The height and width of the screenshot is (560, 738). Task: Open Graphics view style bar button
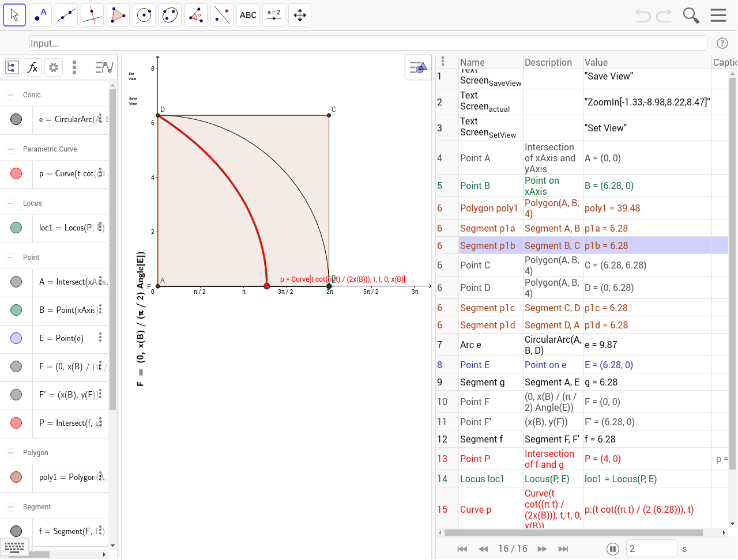pyautogui.click(x=418, y=68)
